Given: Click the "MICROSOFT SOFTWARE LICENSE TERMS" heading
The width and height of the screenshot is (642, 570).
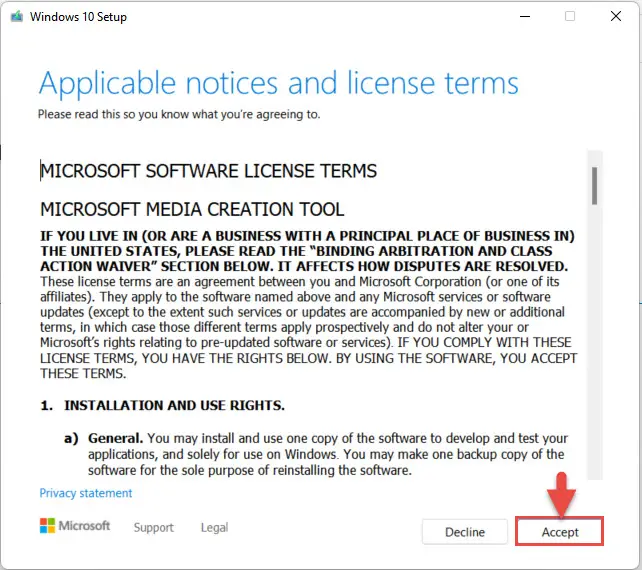Looking at the screenshot, I should tap(208, 171).
